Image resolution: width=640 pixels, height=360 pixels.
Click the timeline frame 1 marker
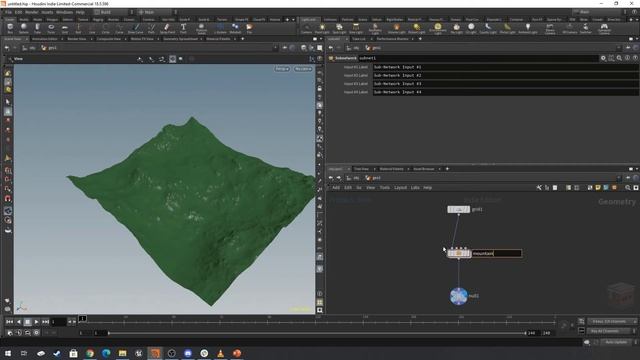pos(82,318)
